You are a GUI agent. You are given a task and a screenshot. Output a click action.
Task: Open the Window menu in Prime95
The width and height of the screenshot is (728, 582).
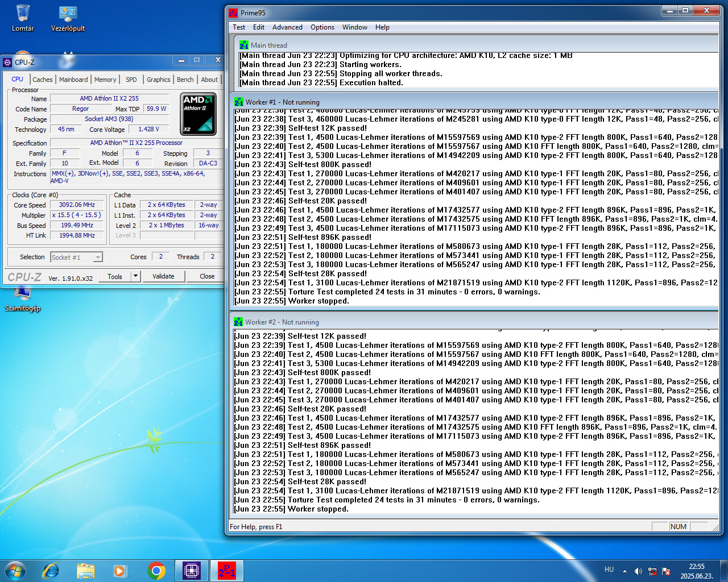(355, 27)
